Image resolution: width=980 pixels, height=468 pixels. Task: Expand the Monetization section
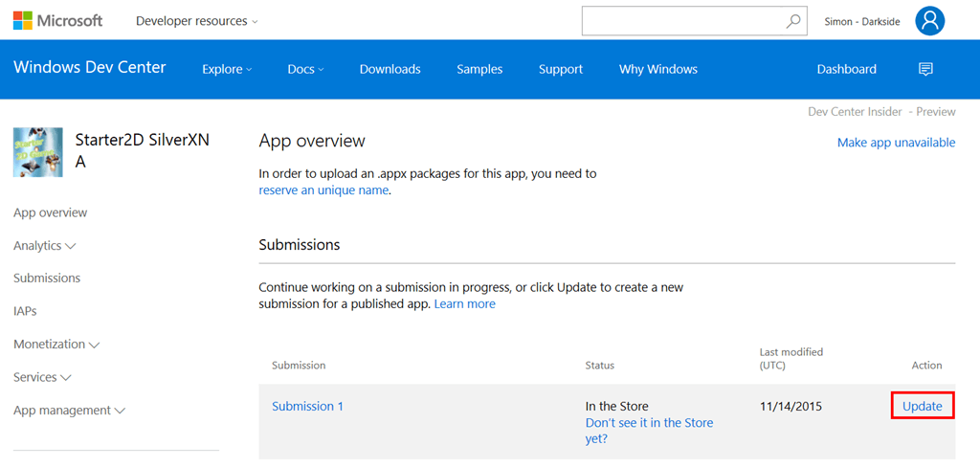click(x=56, y=345)
